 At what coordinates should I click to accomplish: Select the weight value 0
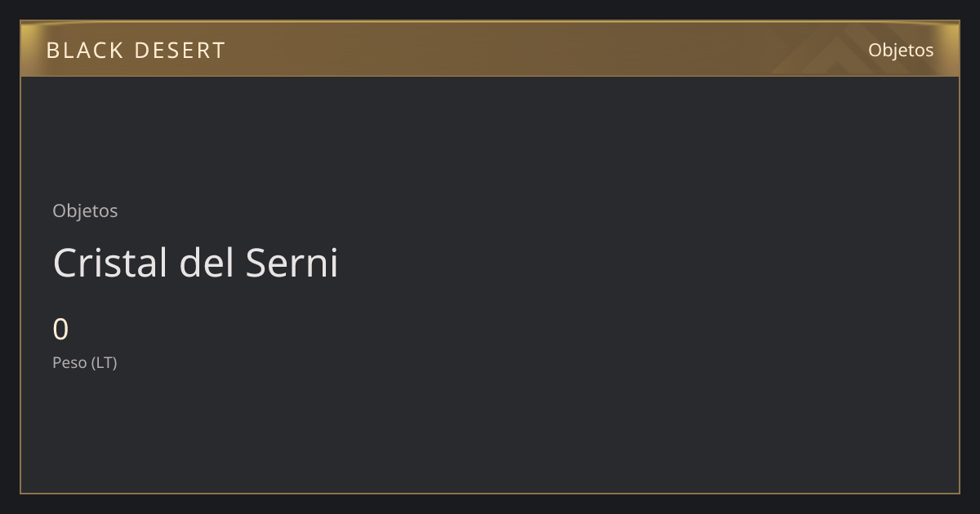pyautogui.click(x=60, y=330)
